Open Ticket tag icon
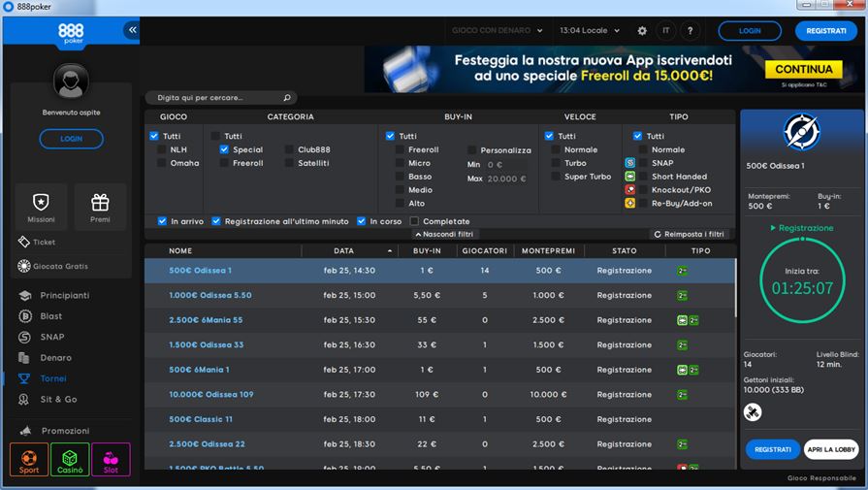This screenshot has width=868, height=490. point(24,242)
